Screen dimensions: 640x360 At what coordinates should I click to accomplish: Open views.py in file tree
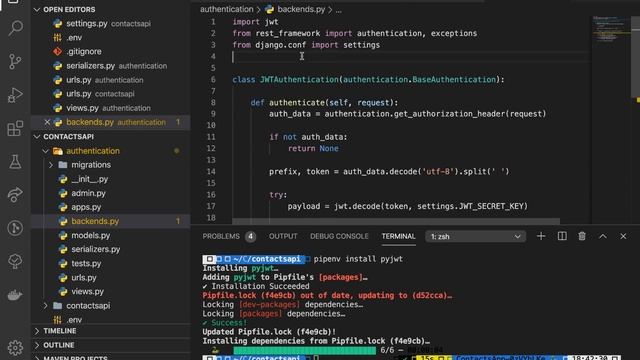click(87, 291)
